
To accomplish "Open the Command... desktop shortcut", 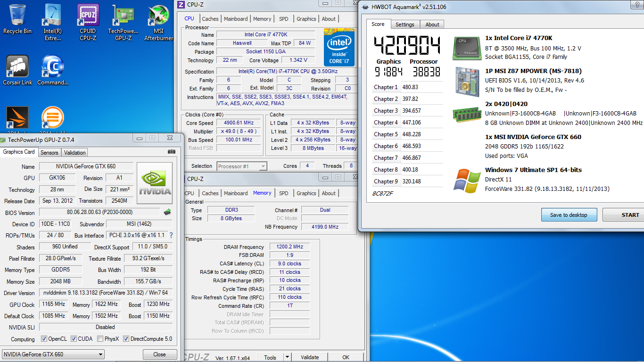I will (53, 71).
